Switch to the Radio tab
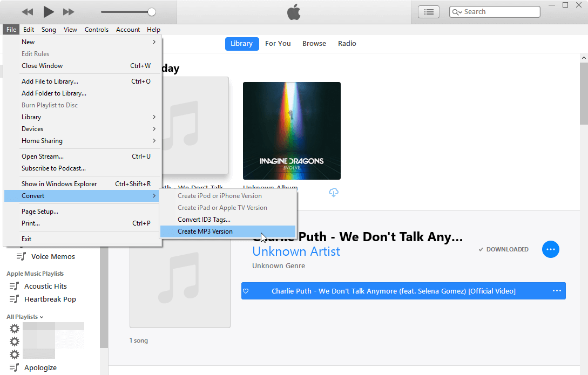 pyautogui.click(x=347, y=44)
